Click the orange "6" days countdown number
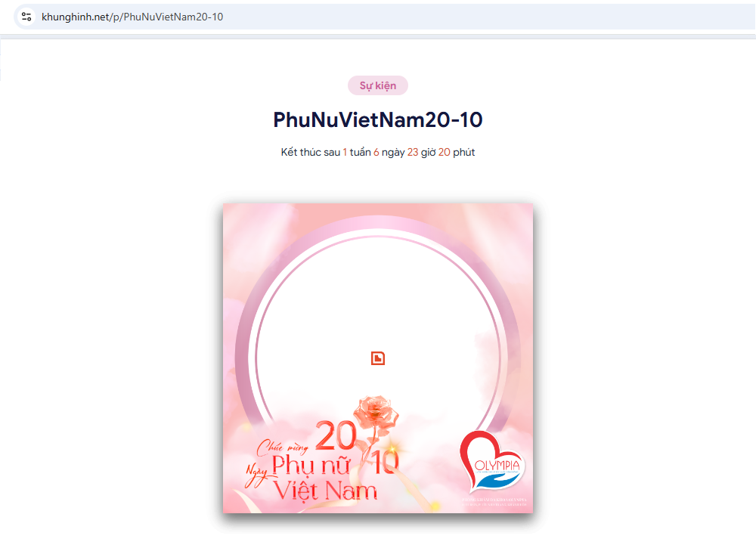The image size is (756, 545). [376, 152]
